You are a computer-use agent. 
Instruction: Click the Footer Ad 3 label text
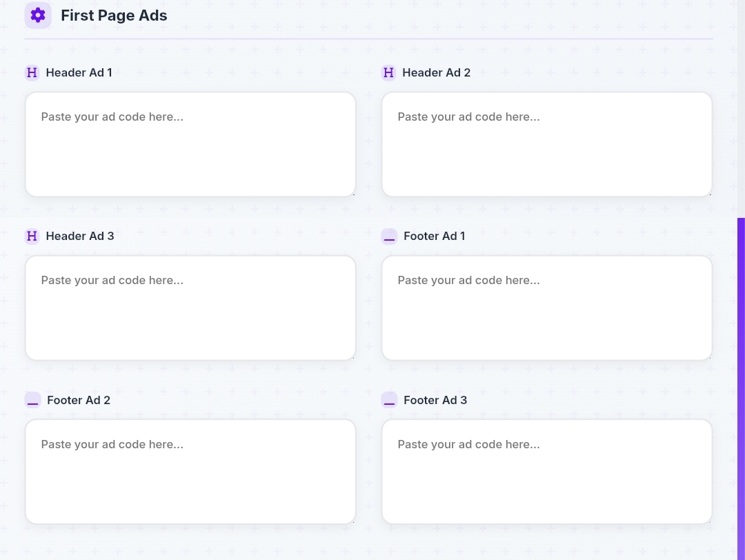[435, 400]
